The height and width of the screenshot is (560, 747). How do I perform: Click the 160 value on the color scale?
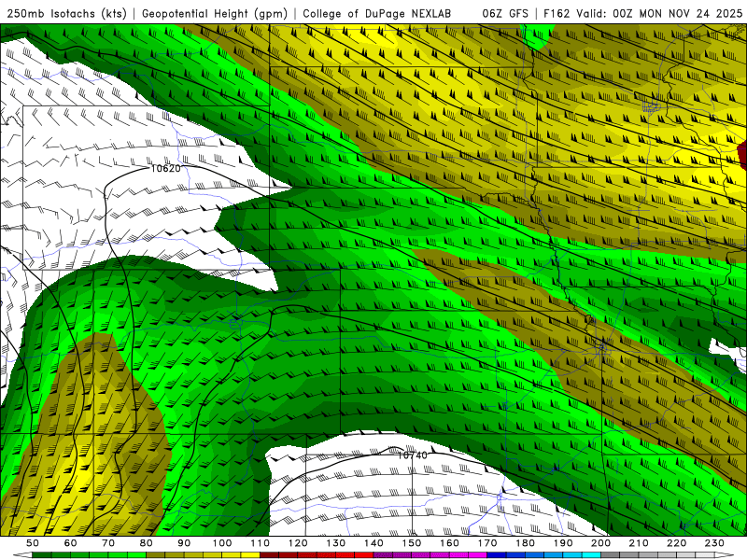point(449,543)
